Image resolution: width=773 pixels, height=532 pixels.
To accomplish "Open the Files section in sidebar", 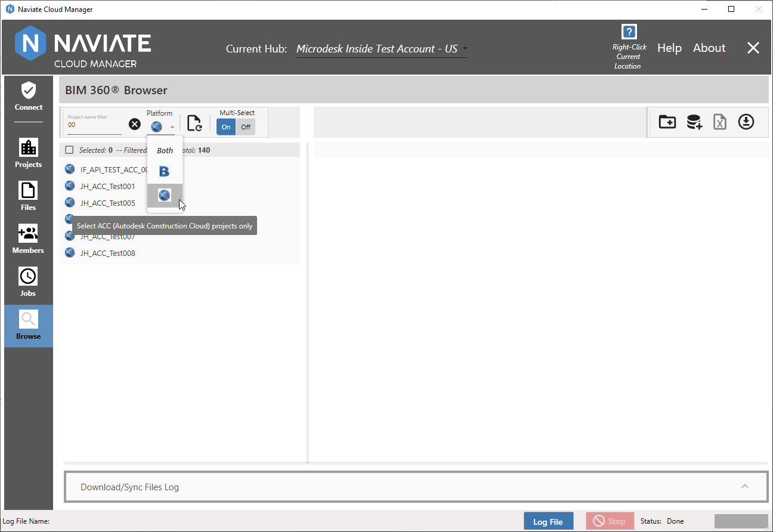I will coord(29,196).
